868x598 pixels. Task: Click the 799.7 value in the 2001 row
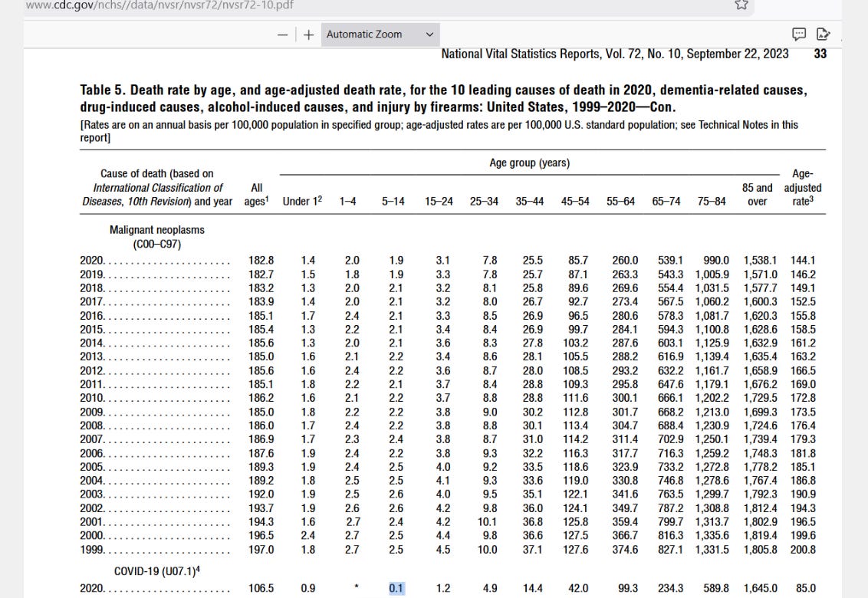point(670,522)
